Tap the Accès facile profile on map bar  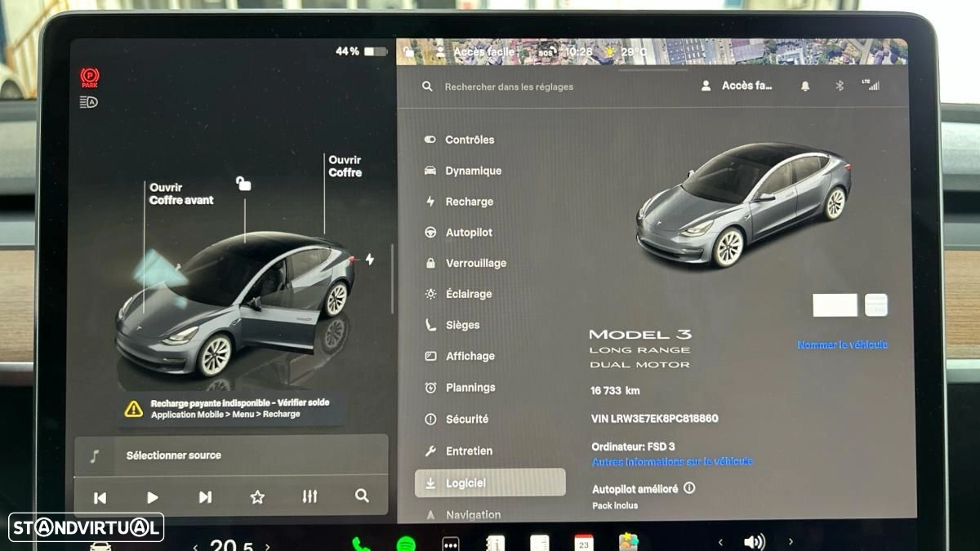[x=475, y=51]
